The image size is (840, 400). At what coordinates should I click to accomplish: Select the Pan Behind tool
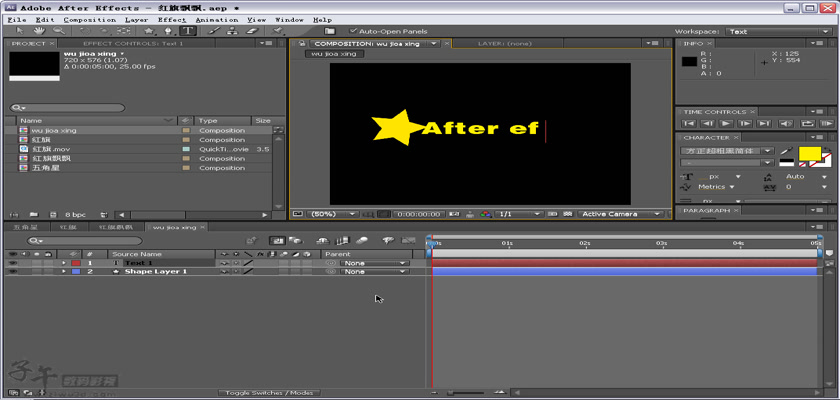123,32
